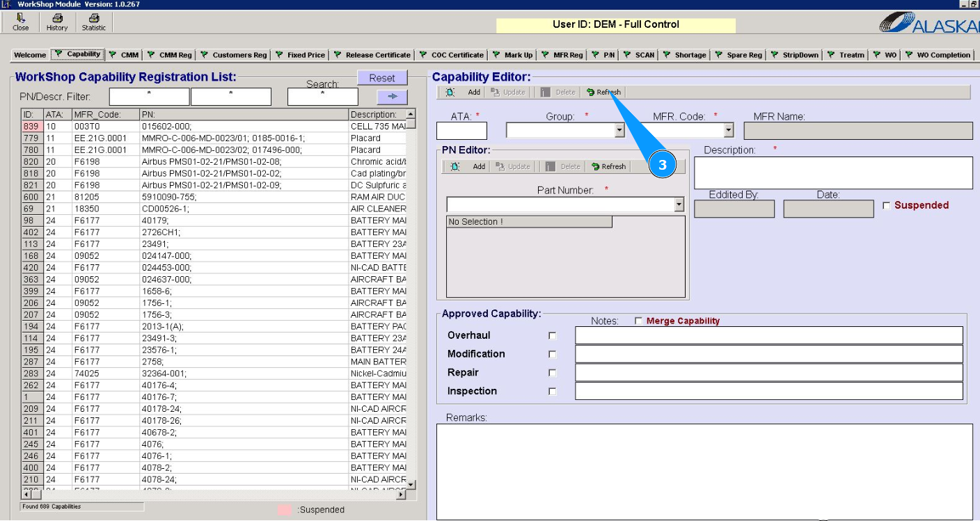Expand the Part Number dropdown

679,205
